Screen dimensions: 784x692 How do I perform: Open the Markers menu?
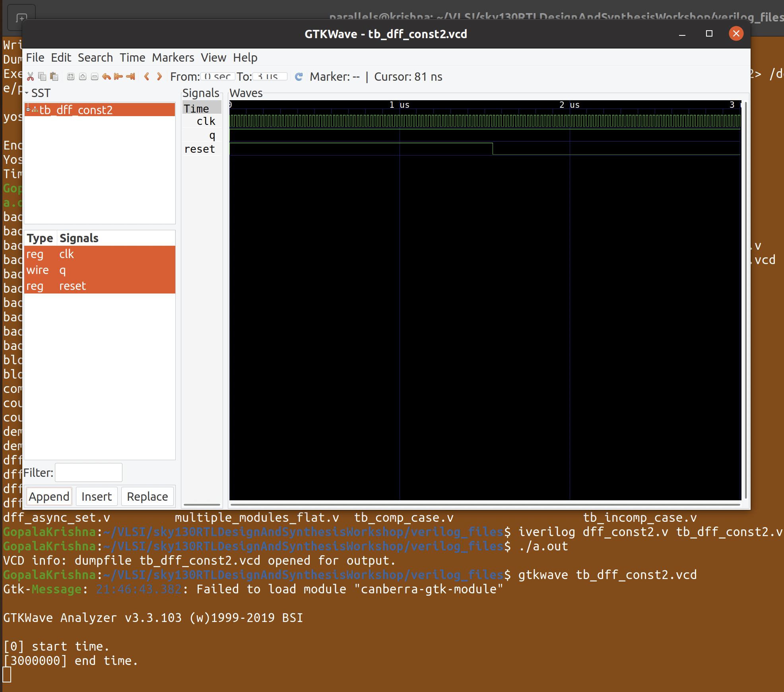click(x=173, y=58)
